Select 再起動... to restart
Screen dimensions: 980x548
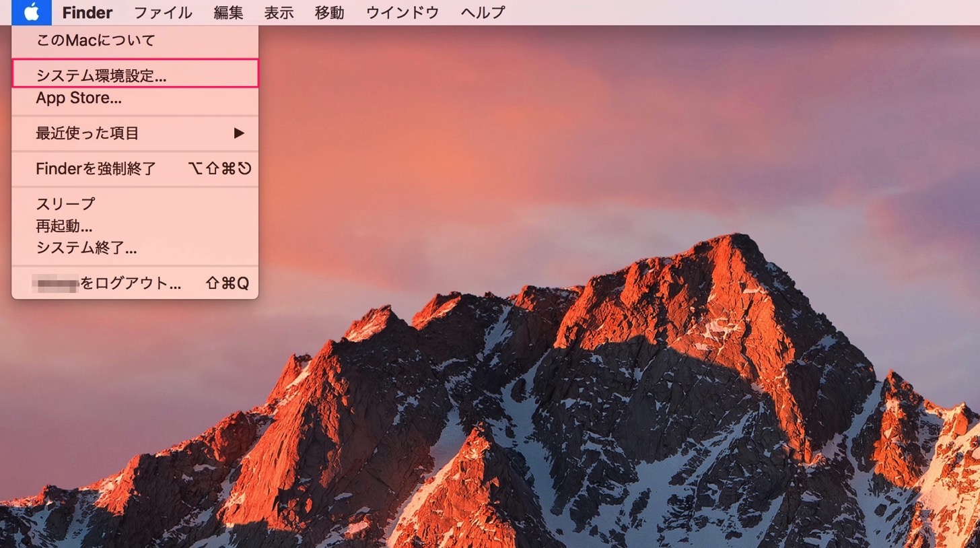[x=135, y=226]
